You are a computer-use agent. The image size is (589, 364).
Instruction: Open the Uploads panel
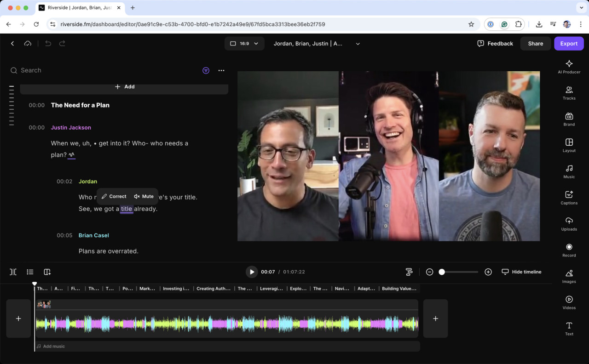click(569, 224)
